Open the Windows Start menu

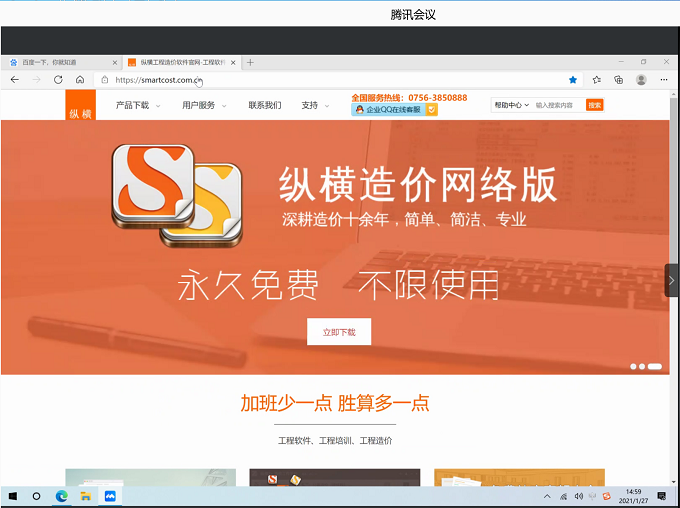[13, 496]
